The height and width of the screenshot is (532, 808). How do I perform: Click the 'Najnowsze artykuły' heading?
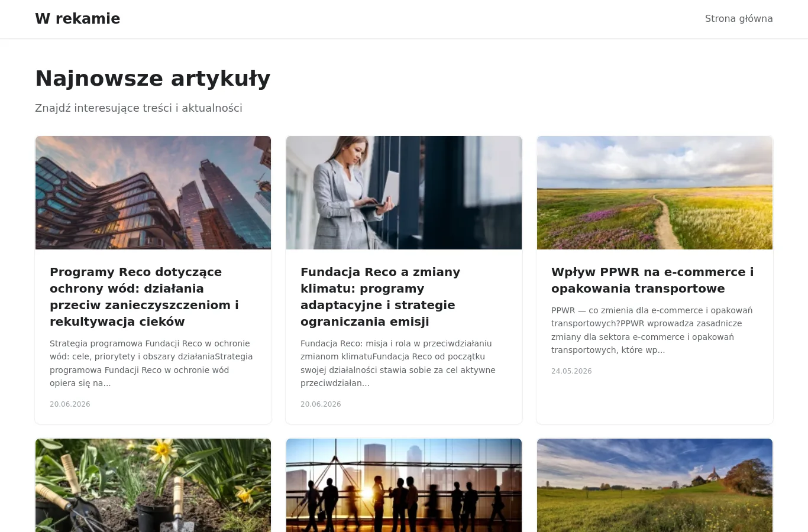(153, 79)
